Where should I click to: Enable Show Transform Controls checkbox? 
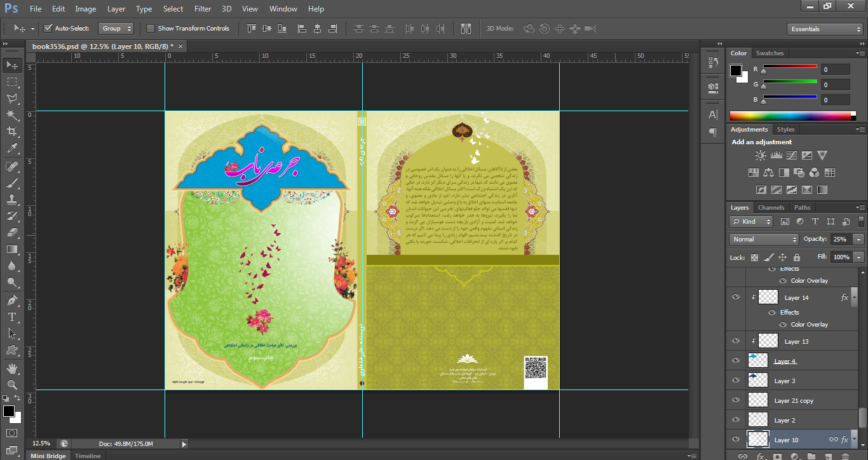[151, 29]
